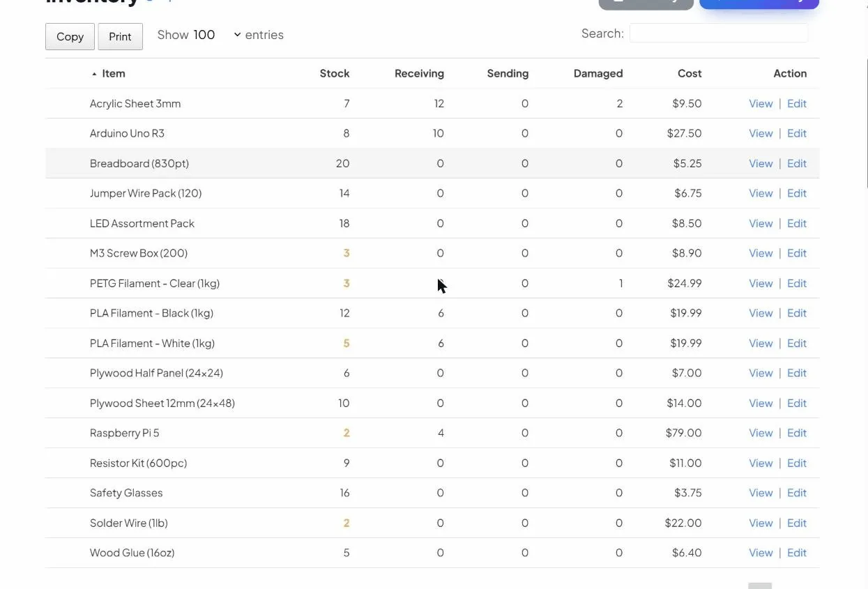Edit the PLA Filament - Black item

797,313
